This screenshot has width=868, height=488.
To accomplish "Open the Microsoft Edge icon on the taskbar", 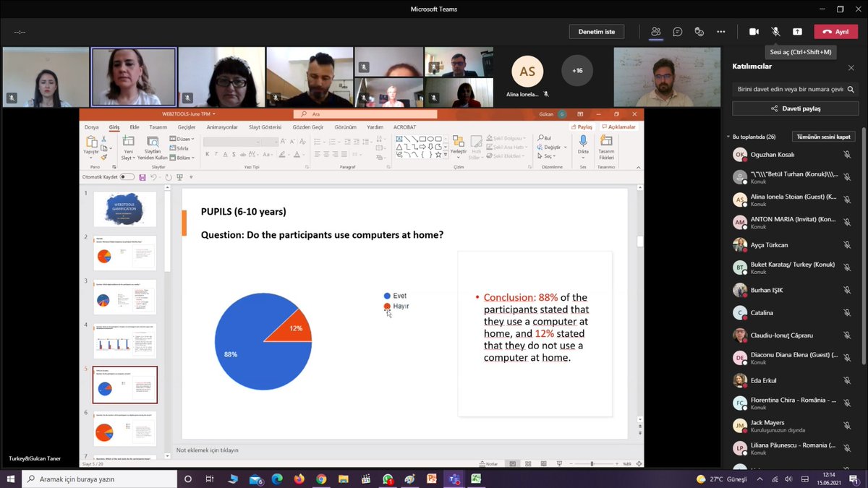I will [277, 479].
